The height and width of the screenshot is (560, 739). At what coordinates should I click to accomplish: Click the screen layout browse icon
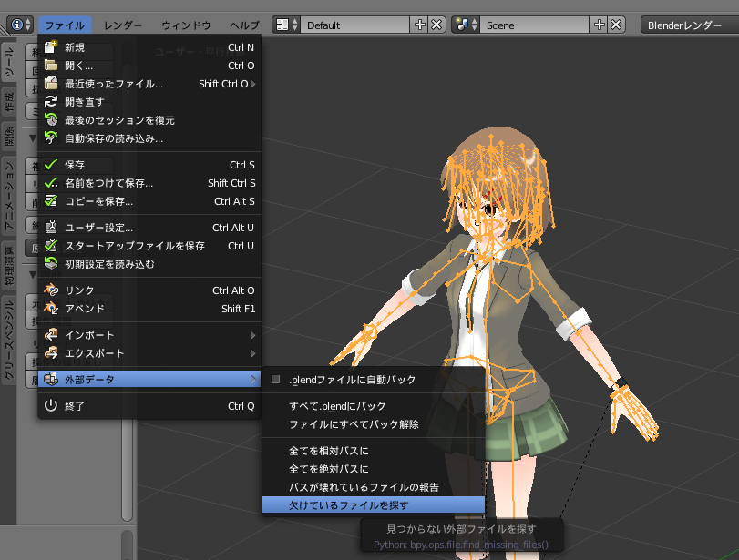click(x=285, y=25)
